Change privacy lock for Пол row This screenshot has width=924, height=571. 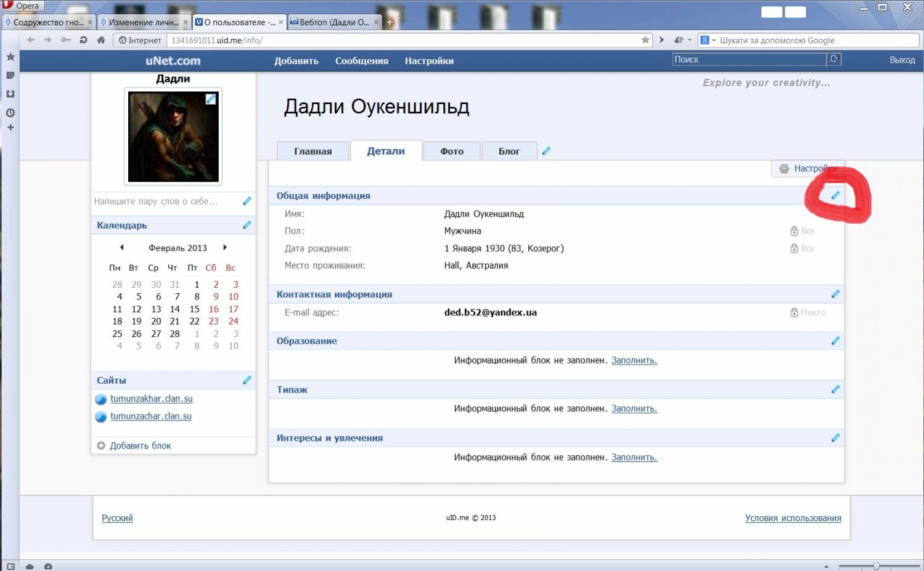pyautogui.click(x=803, y=231)
